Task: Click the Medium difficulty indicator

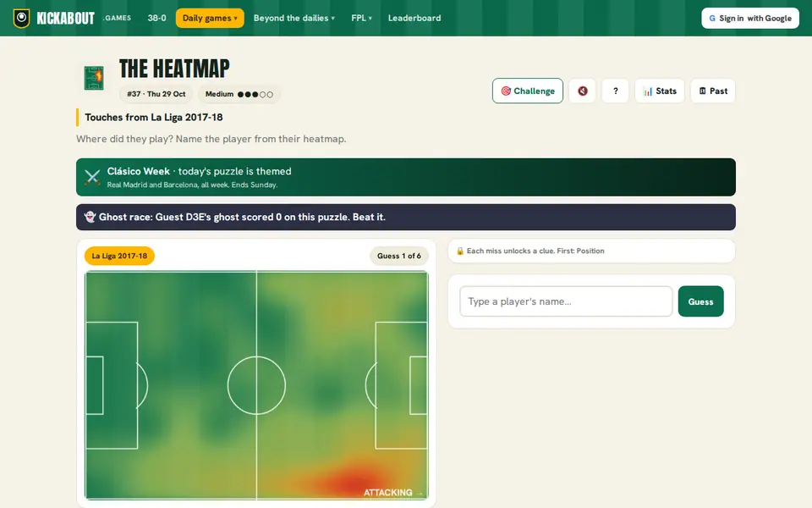Action: (239, 94)
